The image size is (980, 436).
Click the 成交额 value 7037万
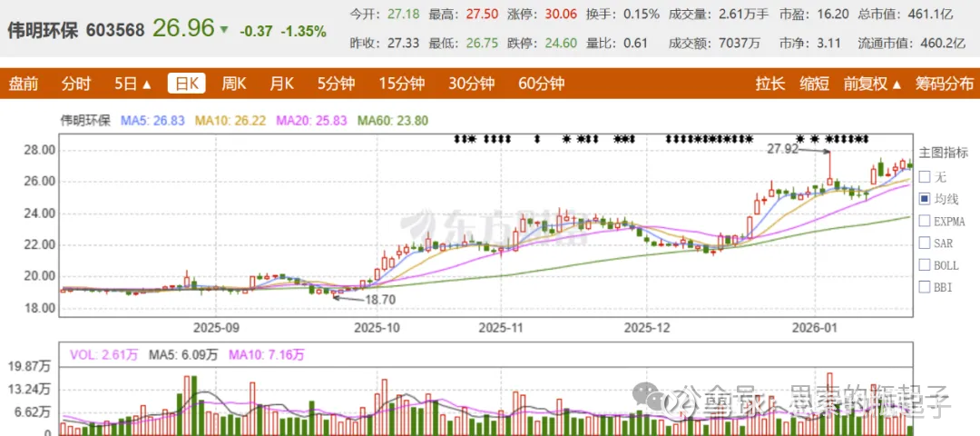(739, 44)
